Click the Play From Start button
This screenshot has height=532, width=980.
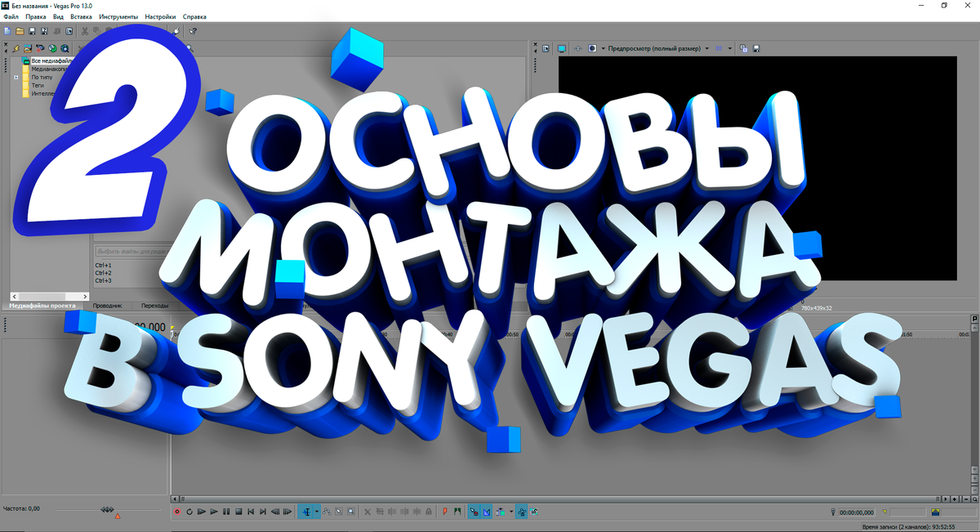point(202,512)
